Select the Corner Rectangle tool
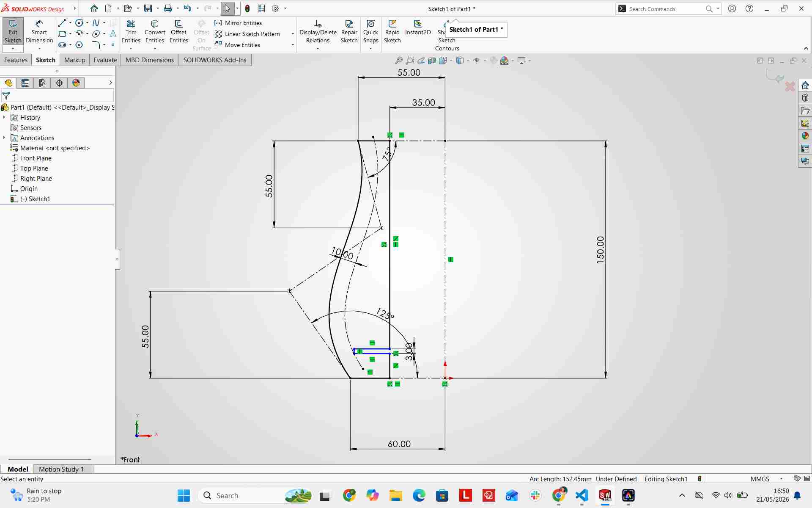 click(x=62, y=34)
